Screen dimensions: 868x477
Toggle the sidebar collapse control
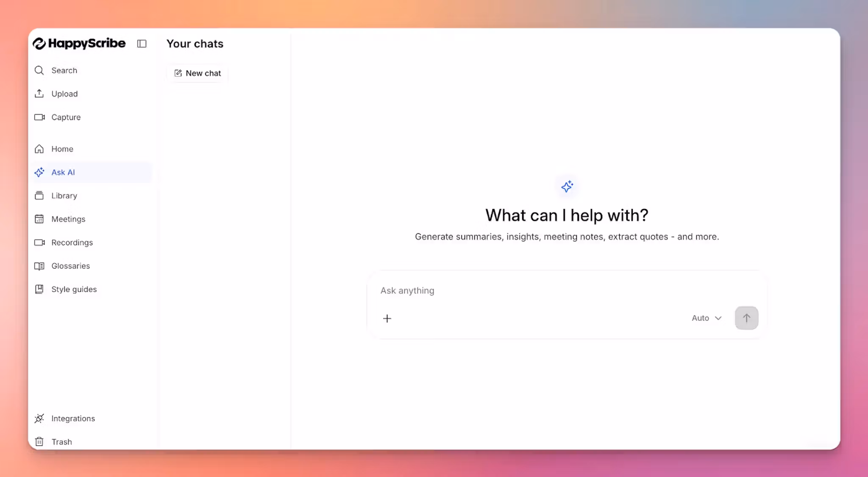click(x=142, y=44)
